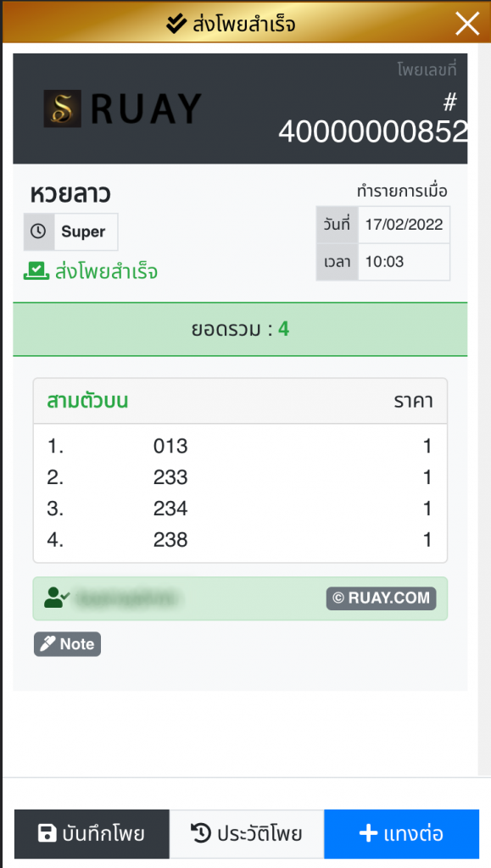This screenshot has width=491, height=868.
Task: Open slip history via ประวัติโพย
Action: [x=247, y=834]
